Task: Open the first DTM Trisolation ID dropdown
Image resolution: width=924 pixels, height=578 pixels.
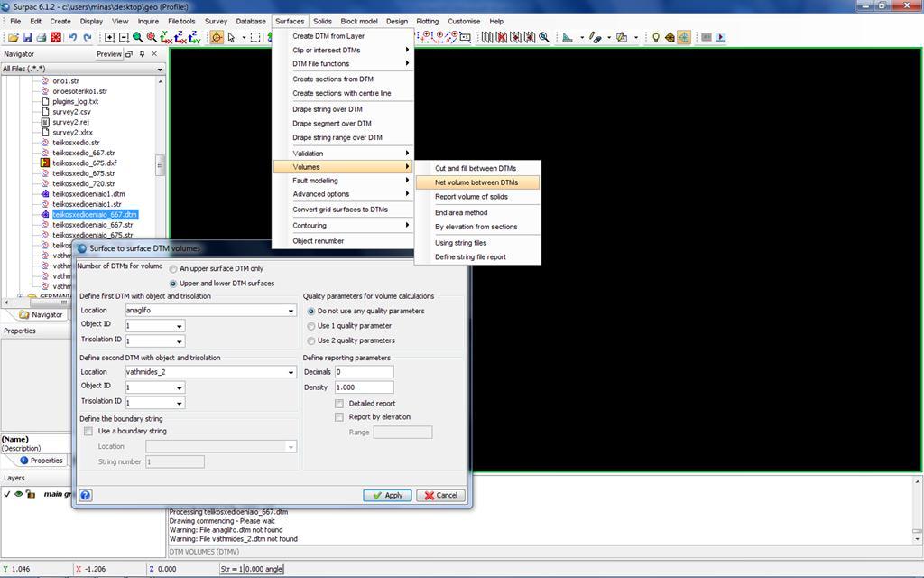Action: 180,340
